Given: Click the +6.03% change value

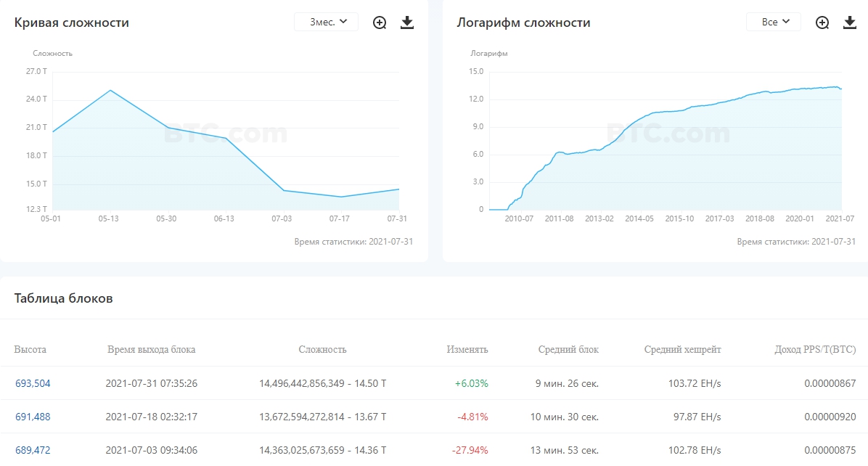Looking at the screenshot, I should [x=471, y=383].
